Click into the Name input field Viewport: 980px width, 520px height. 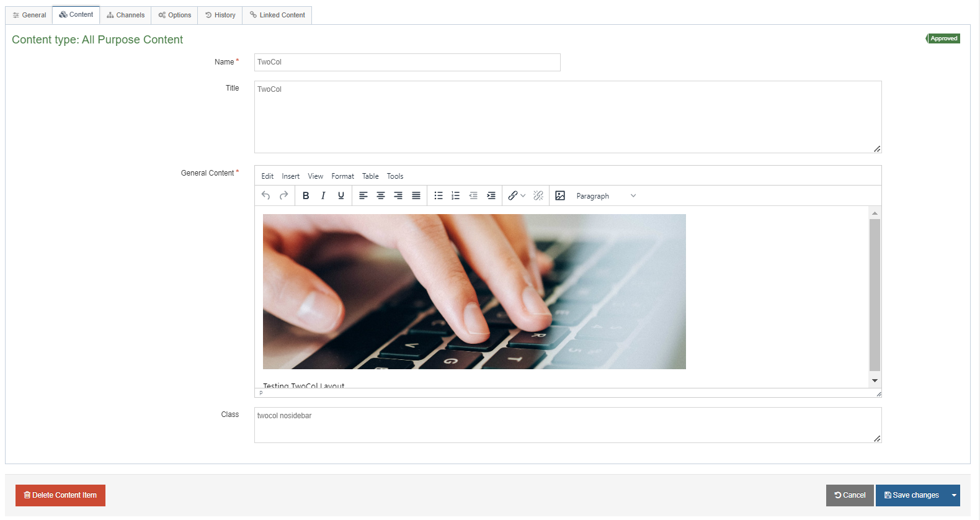click(407, 62)
